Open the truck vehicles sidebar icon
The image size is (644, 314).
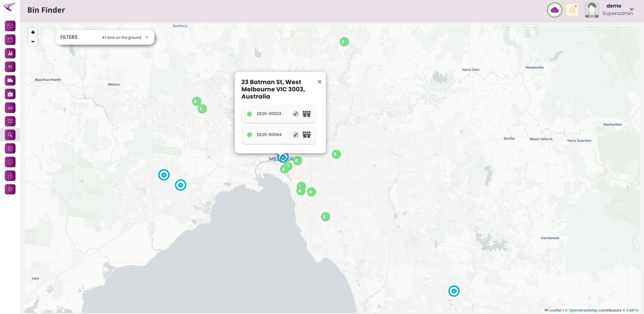coord(10,80)
